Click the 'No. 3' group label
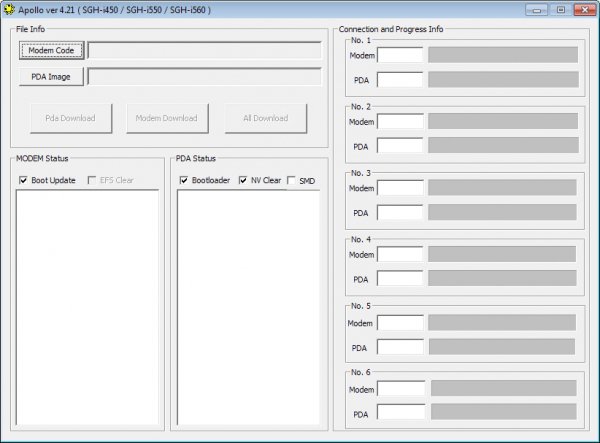This screenshot has height=443, width=600. [361, 173]
